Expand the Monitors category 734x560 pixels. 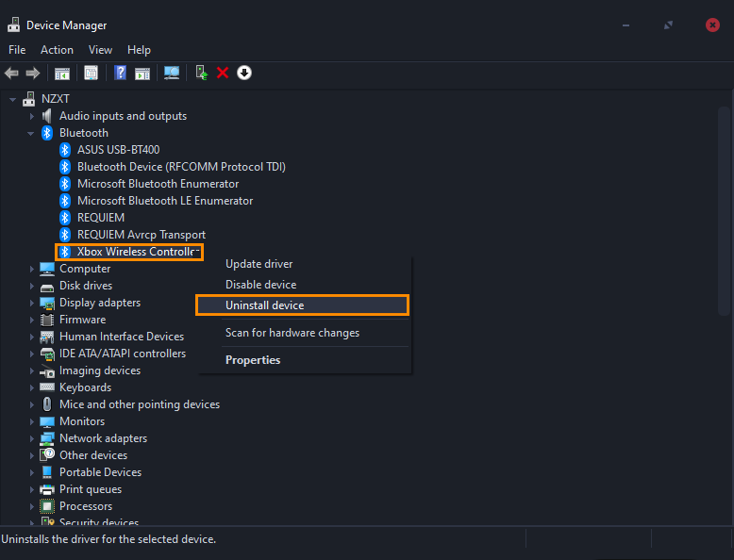coord(32,421)
